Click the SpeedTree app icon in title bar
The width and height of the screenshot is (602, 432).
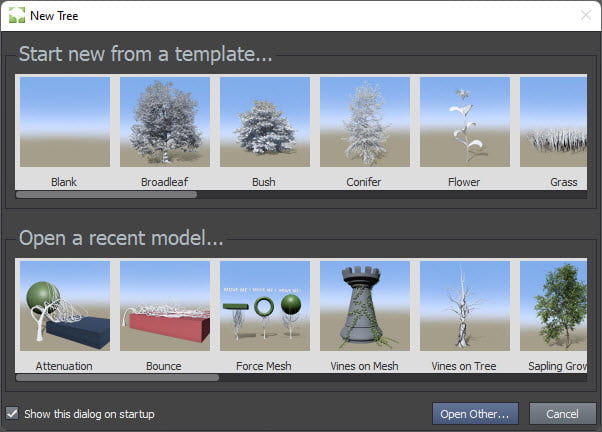point(17,15)
